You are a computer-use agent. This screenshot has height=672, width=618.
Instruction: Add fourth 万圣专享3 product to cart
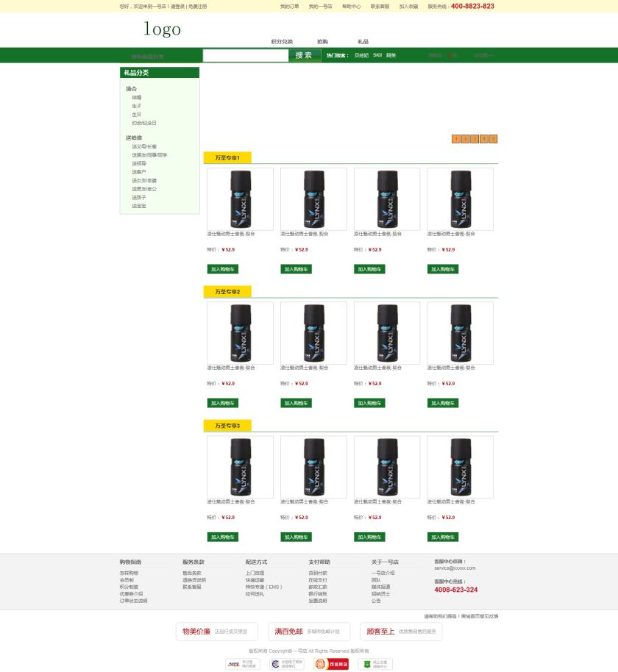(x=443, y=537)
